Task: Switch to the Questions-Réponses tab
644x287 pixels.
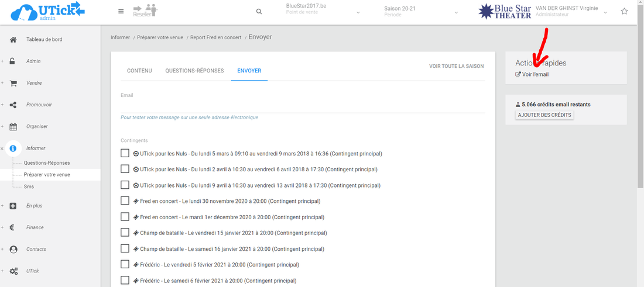Action: (194, 71)
